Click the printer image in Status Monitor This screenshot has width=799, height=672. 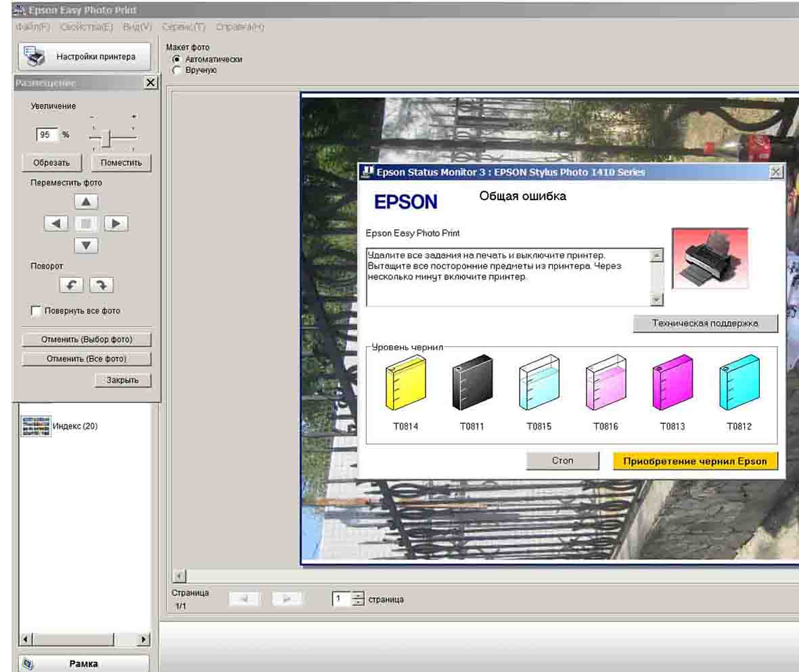click(x=710, y=259)
